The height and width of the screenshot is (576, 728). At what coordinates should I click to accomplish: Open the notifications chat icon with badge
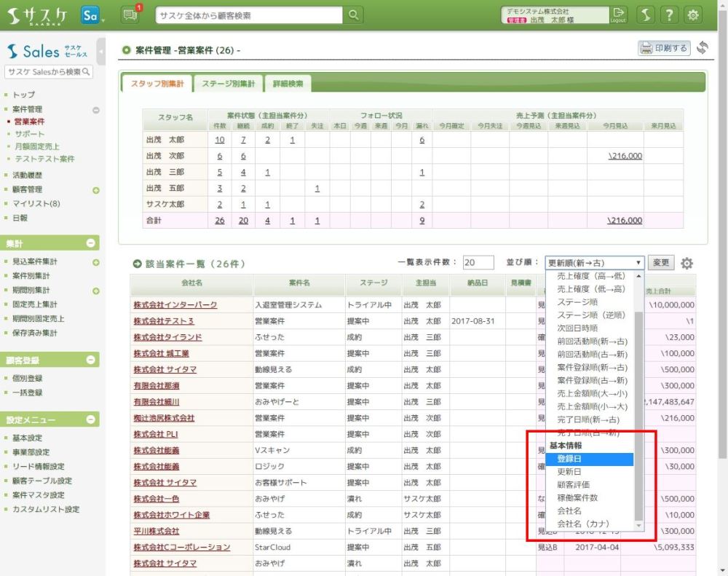130,15
